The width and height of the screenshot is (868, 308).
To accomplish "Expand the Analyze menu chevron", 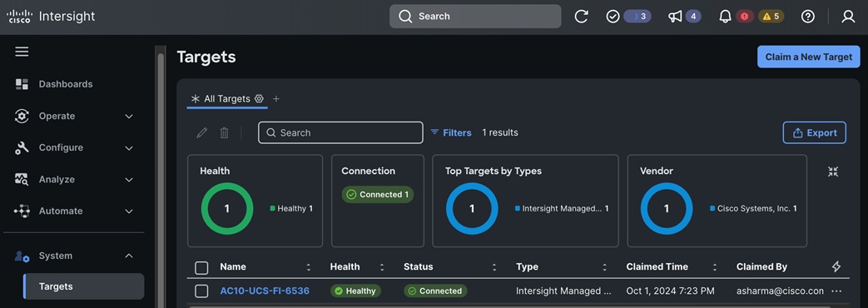I will coord(129,180).
